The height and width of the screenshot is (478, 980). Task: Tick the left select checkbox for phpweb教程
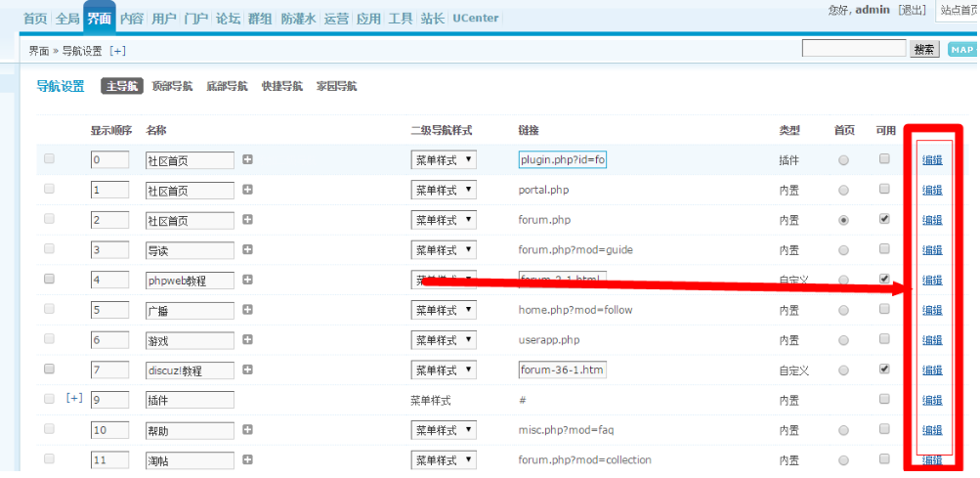click(x=50, y=279)
